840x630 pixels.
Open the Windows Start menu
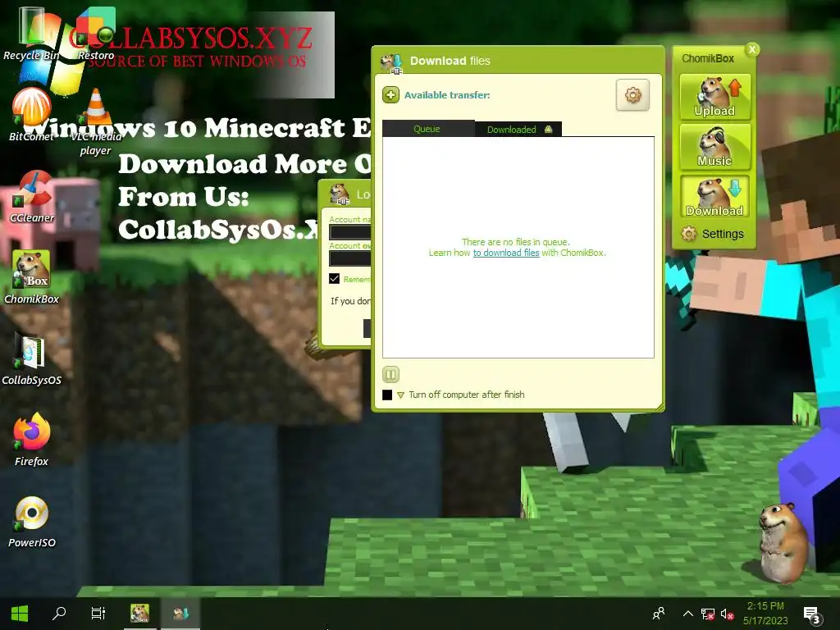click(20, 614)
